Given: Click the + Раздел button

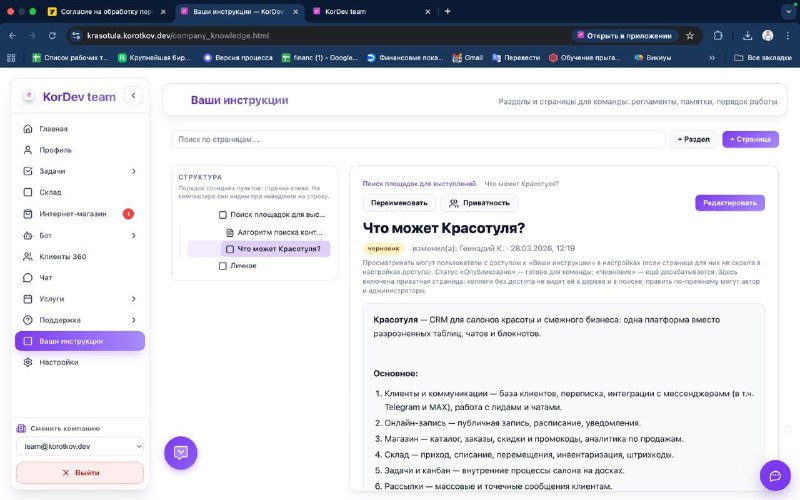Looking at the screenshot, I should click(693, 139).
